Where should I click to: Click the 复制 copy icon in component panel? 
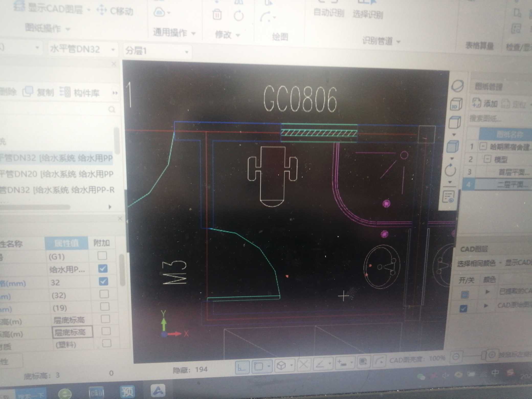click(x=28, y=91)
